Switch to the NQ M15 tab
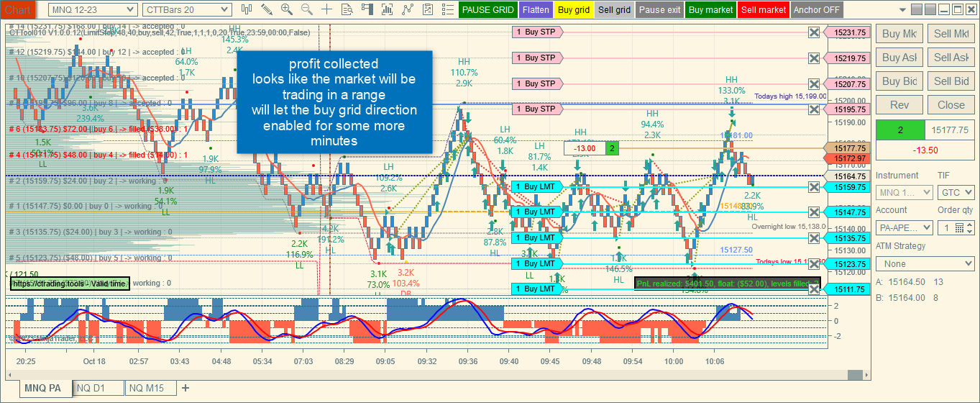The height and width of the screenshot is (403, 980). pyautogui.click(x=150, y=388)
